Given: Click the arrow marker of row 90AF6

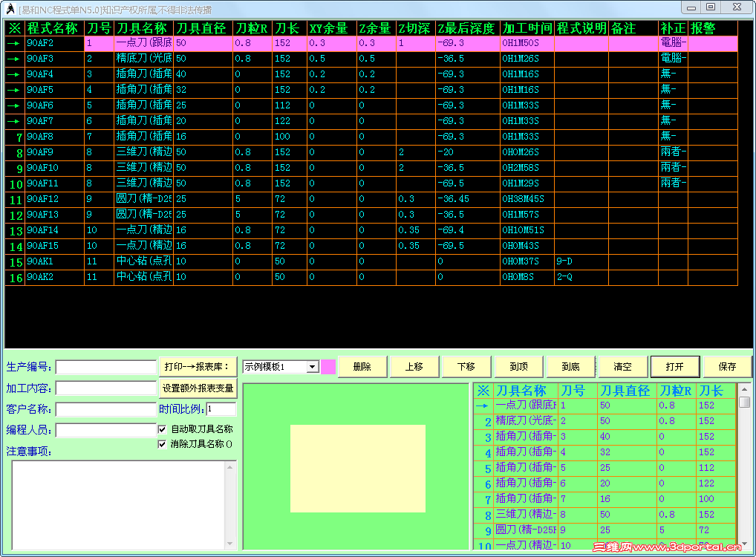Looking at the screenshot, I should 15,105.
